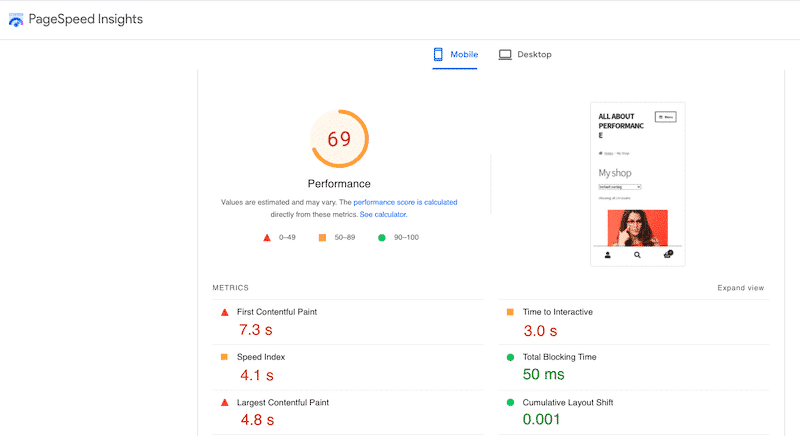The image size is (800, 436).
Task: Click the desktop monitor icon
Action: pyautogui.click(x=505, y=55)
